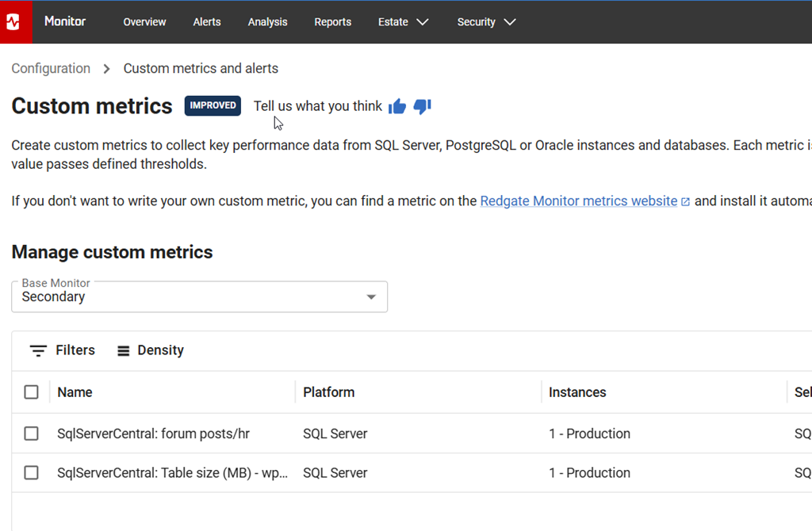Sort table by the Platform column header

328,392
